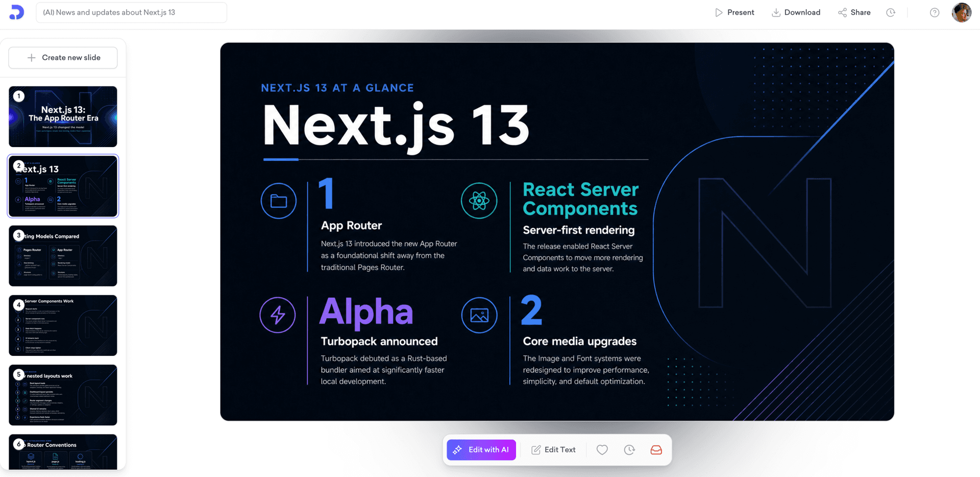The image size is (980, 477).
Task: Edit the presentation title field
Action: (x=131, y=12)
